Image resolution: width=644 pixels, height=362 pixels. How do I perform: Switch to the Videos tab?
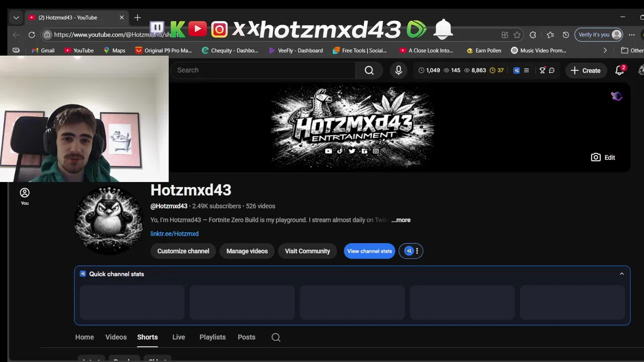pyautogui.click(x=116, y=337)
